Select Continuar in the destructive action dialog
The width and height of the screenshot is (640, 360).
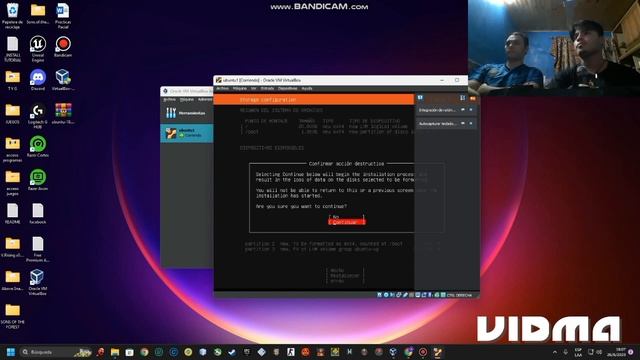pos(347,222)
